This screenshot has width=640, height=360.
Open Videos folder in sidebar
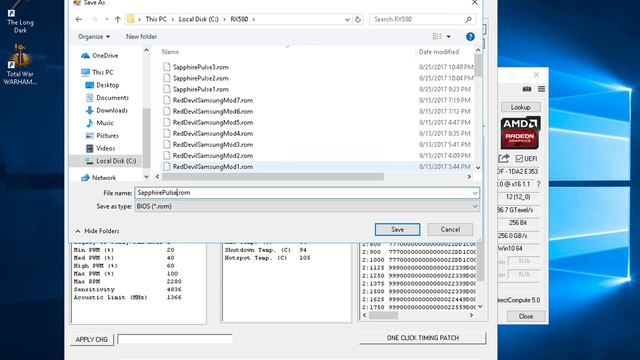tap(100, 148)
